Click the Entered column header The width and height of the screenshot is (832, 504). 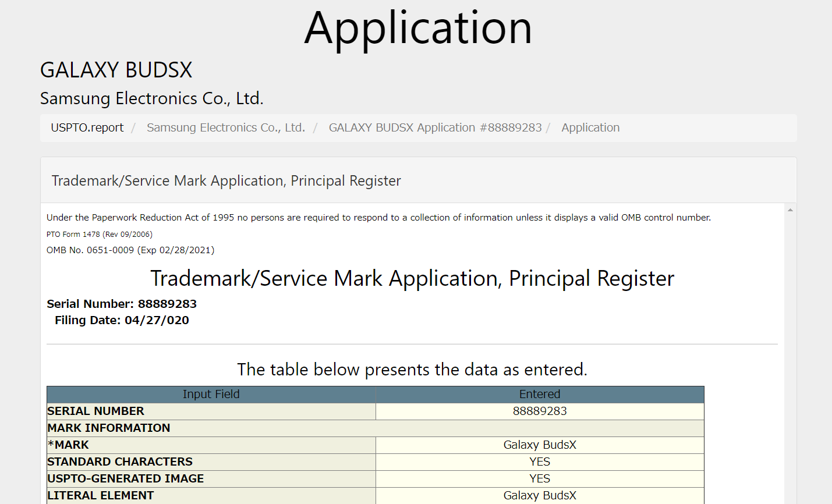539,394
